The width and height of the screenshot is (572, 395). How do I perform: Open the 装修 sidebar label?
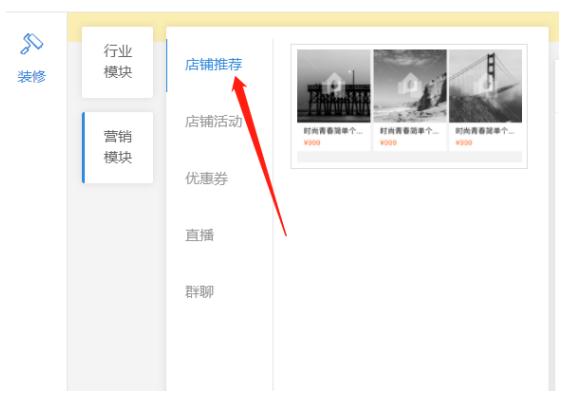(32, 77)
